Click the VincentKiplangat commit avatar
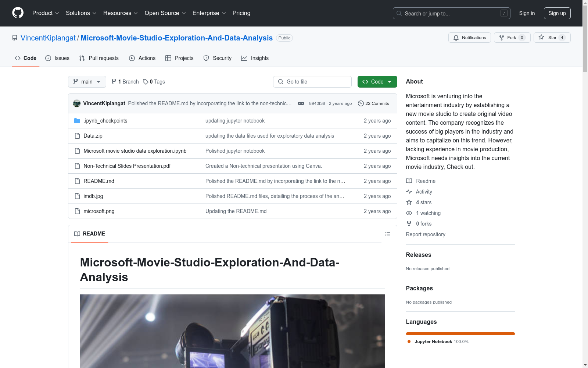Viewport: 588px width, 368px height. [x=77, y=103]
